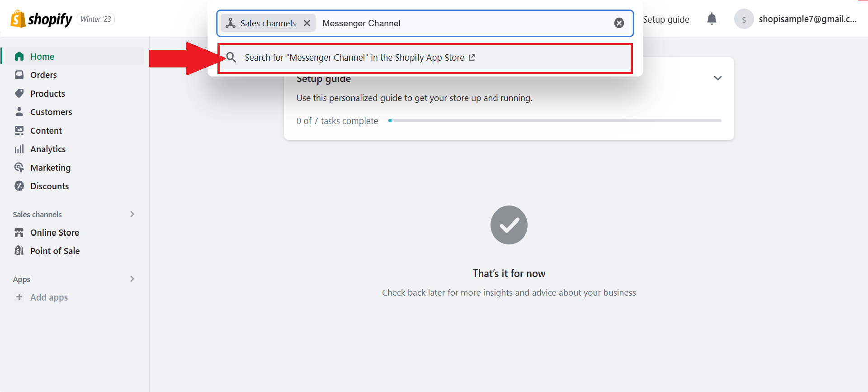
Task: Remove the Sales channels search filter
Action: click(x=307, y=23)
